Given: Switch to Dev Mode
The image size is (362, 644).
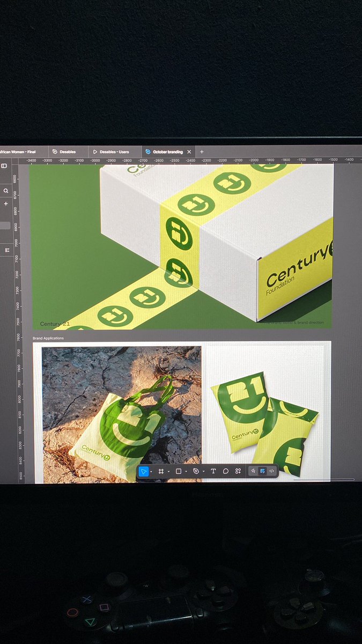Looking at the screenshot, I should [x=272, y=471].
